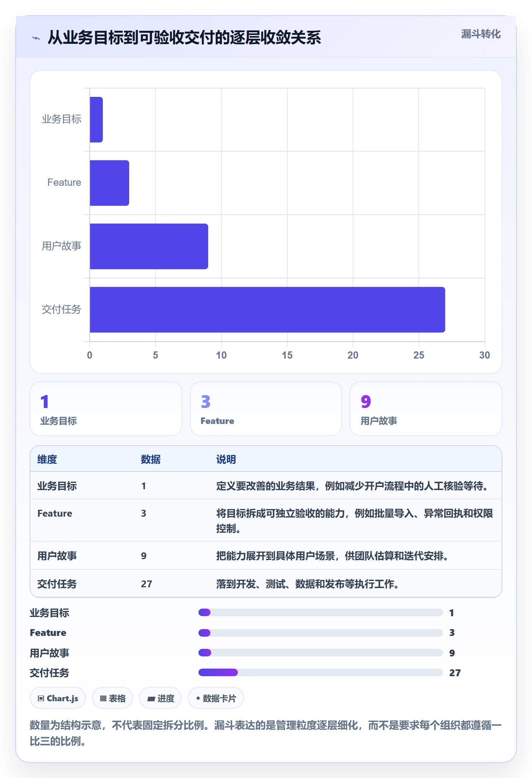Viewport: 532px width, 778px height.
Task: Click the title 从业务目标到可验收交付的逐层收敛关系
Action: (x=184, y=38)
